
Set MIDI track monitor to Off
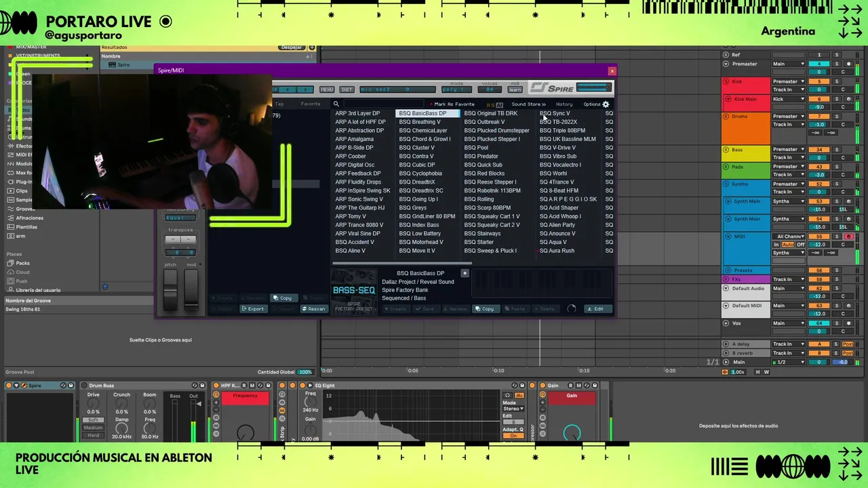click(x=801, y=245)
